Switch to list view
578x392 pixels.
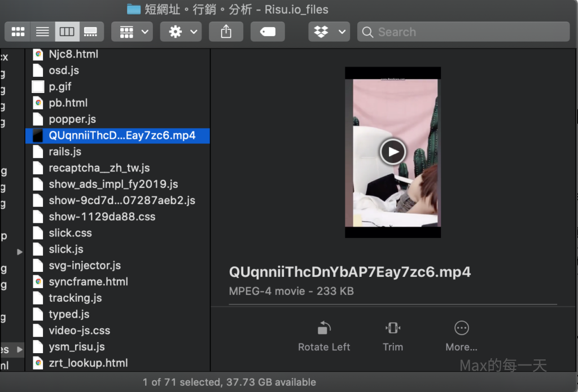(x=42, y=32)
